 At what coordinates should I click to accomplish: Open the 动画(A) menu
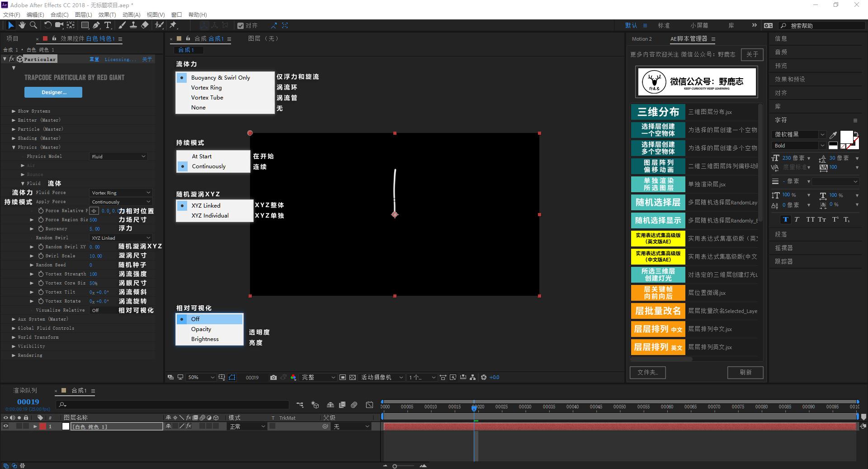[132, 14]
